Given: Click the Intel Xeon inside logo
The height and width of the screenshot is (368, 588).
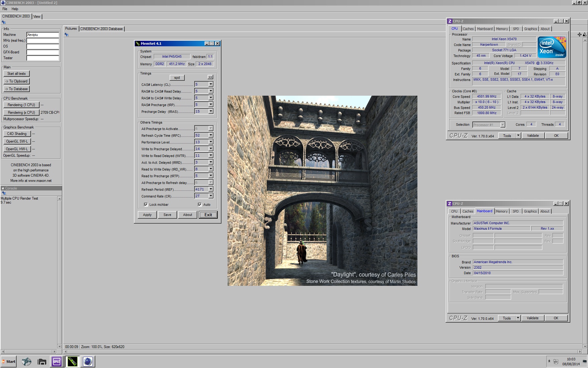Looking at the screenshot, I should (552, 47).
